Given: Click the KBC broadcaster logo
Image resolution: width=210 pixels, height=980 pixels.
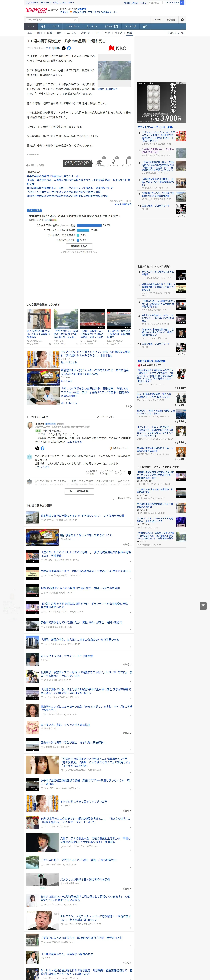Looking at the screenshot, I should (118, 48).
